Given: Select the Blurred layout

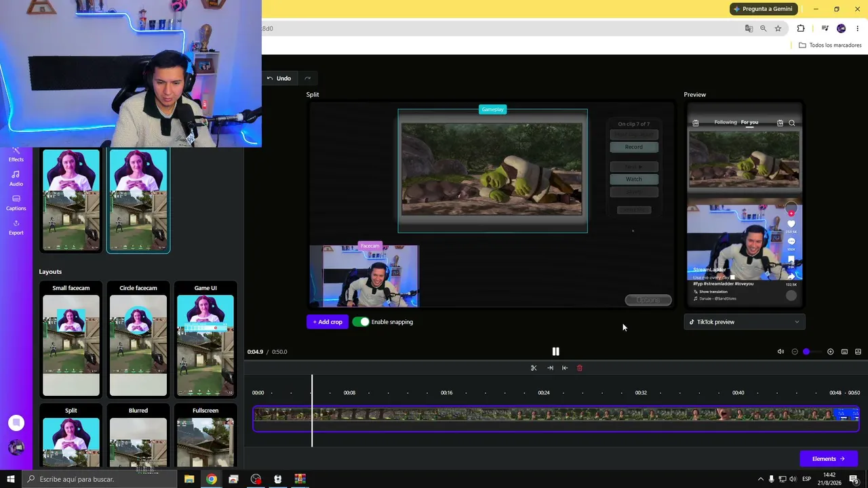Looking at the screenshot, I should coord(138,436).
